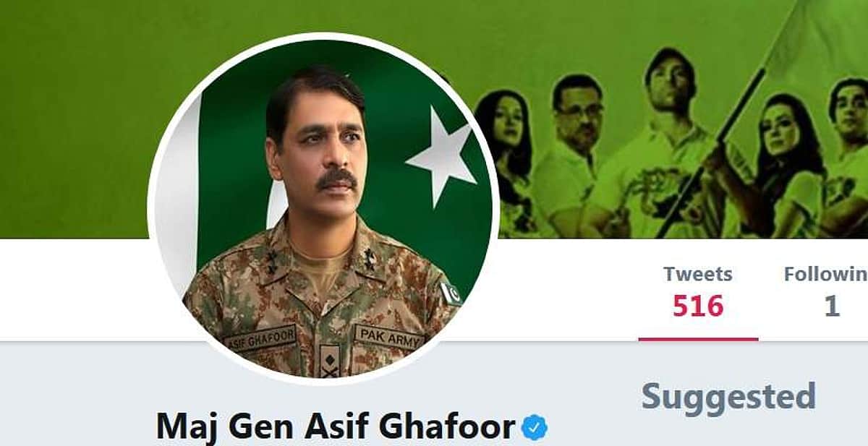Open the Following tab label

click(825, 275)
